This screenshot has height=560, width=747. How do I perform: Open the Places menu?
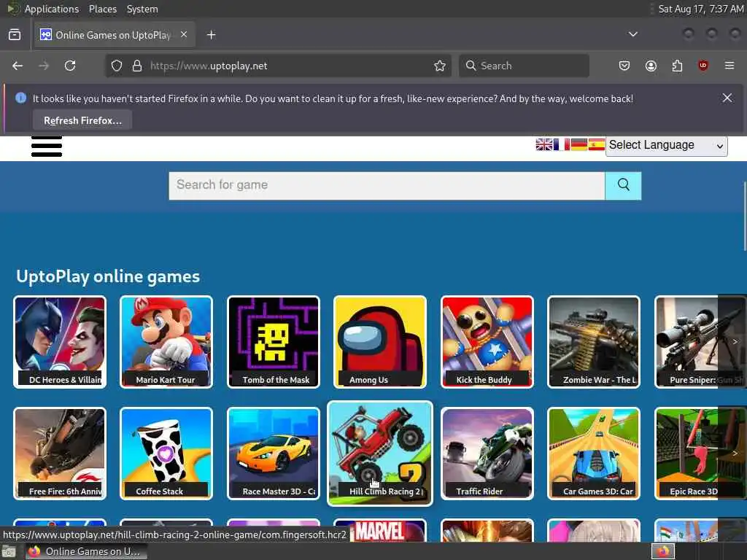click(103, 9)
